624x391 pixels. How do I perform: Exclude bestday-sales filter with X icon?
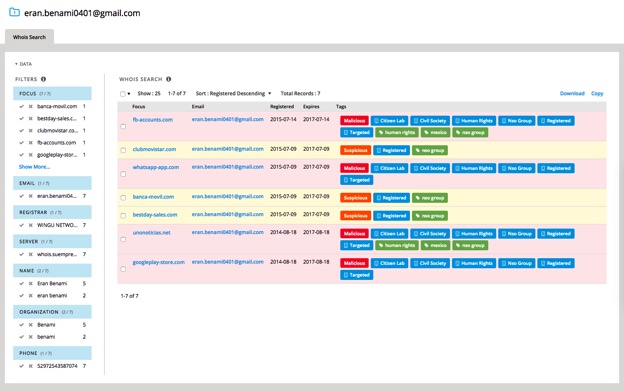pos(30,119)
